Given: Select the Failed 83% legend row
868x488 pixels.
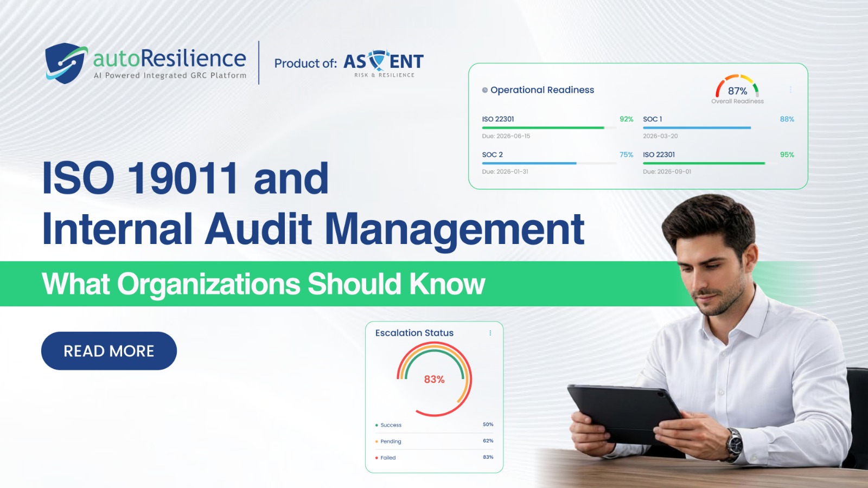Looking at the screenshot, I should pyautogui.click(x=434, y=457).
